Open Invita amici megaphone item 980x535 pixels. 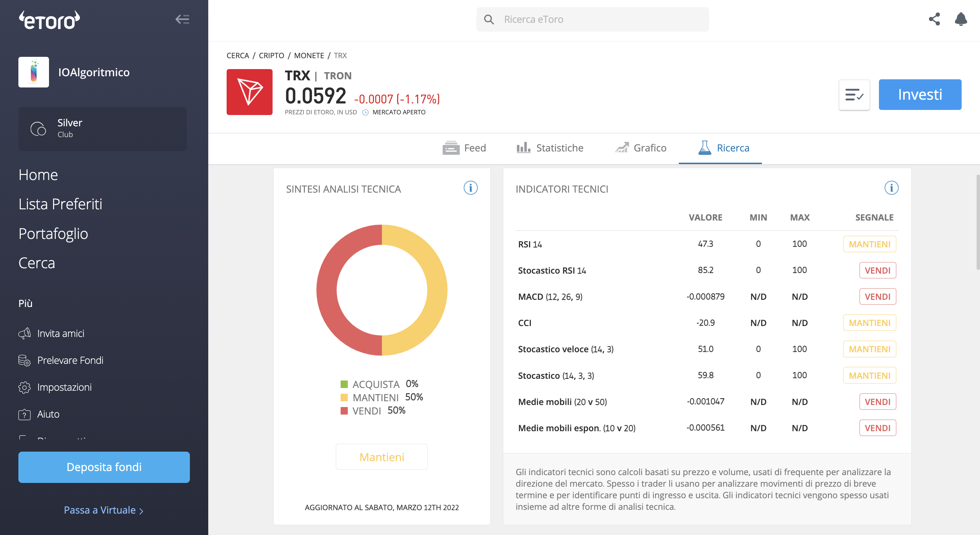pos(51,334)
